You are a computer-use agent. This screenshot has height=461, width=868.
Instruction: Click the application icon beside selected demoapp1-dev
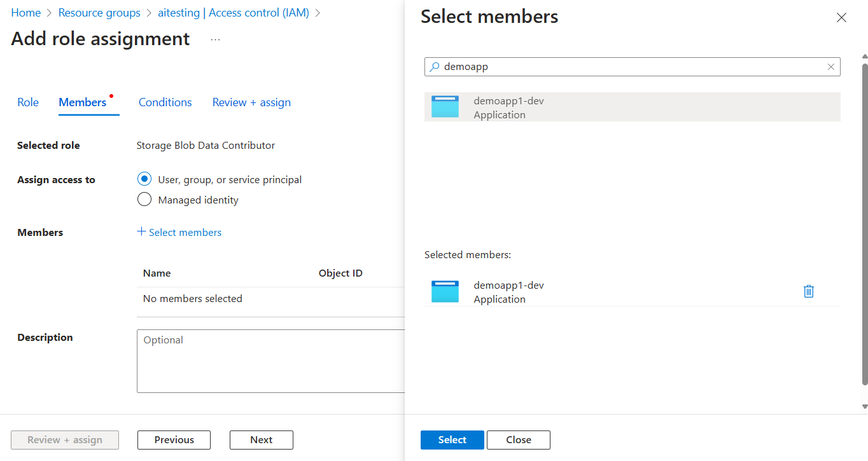click(x=445, y=291)
